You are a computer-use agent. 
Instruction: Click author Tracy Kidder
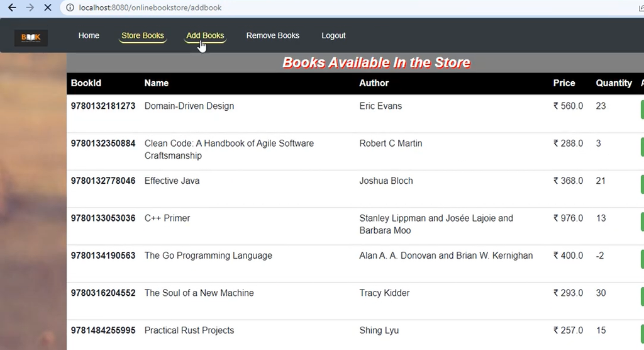coord(384,293)
